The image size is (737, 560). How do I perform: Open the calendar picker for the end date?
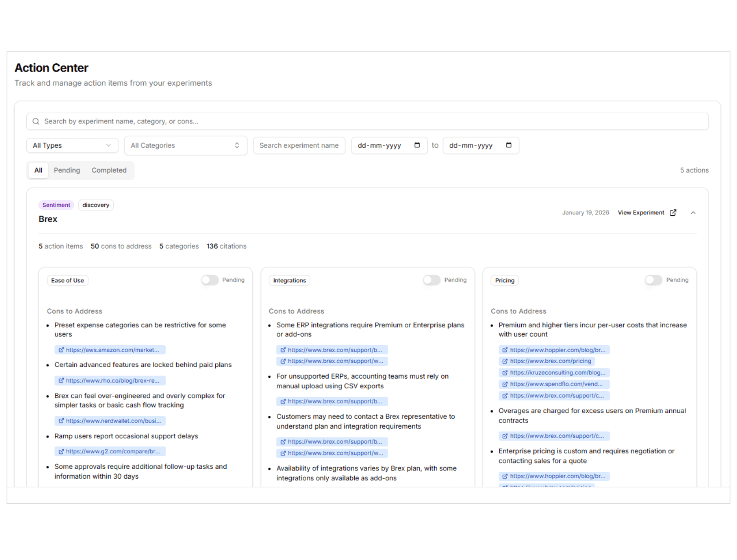pyautogui.click(x=509, y=145)
